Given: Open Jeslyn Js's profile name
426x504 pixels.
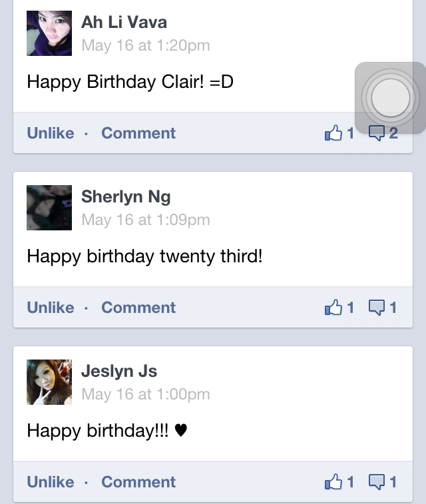Looking at the screenshot, I should point(119,372).
